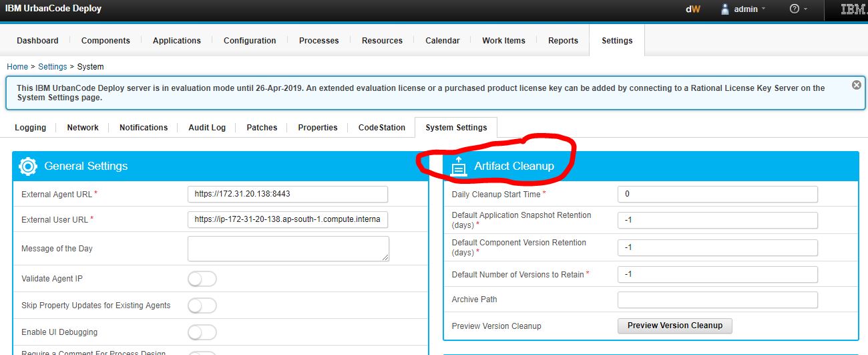Click the External Agent URL field
868x355 pixels.
(x=288, y=194)
